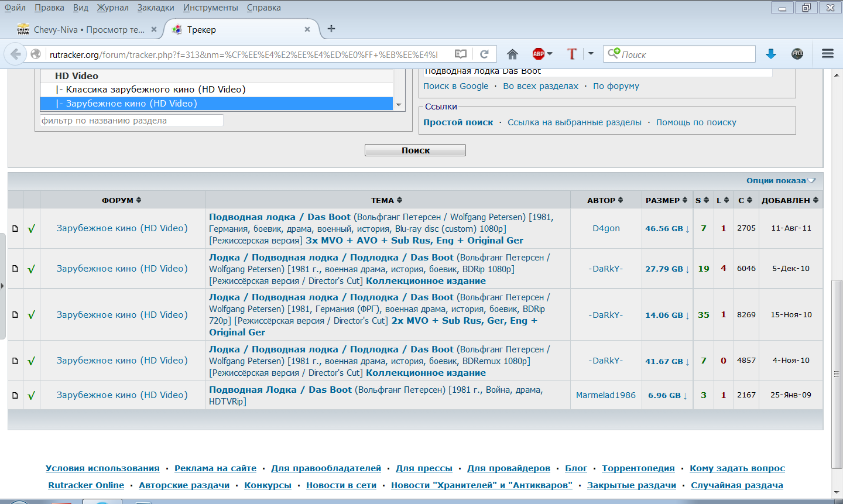This screenshot has width=843, height=504.
Task: Select Классика зарубежного кино (HD Video) item
Action: pos(217,90)
